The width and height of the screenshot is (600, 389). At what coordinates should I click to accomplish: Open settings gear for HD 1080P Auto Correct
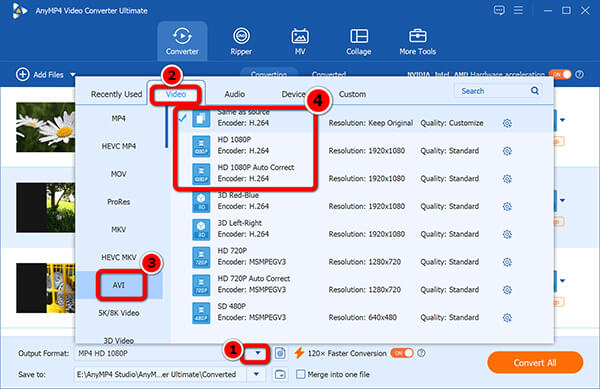(507, 179)
